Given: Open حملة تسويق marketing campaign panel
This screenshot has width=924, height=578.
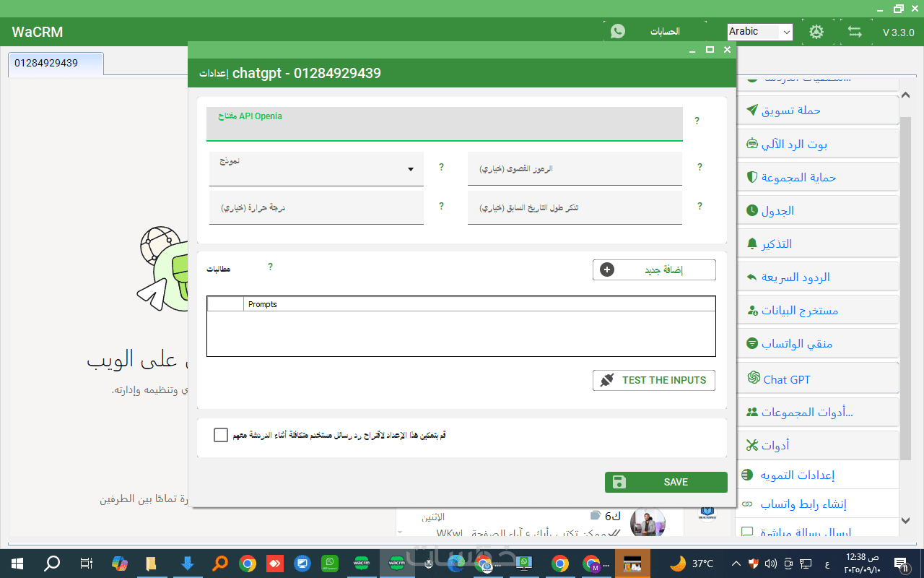Looking at the screenshot, I should point(818,110).
